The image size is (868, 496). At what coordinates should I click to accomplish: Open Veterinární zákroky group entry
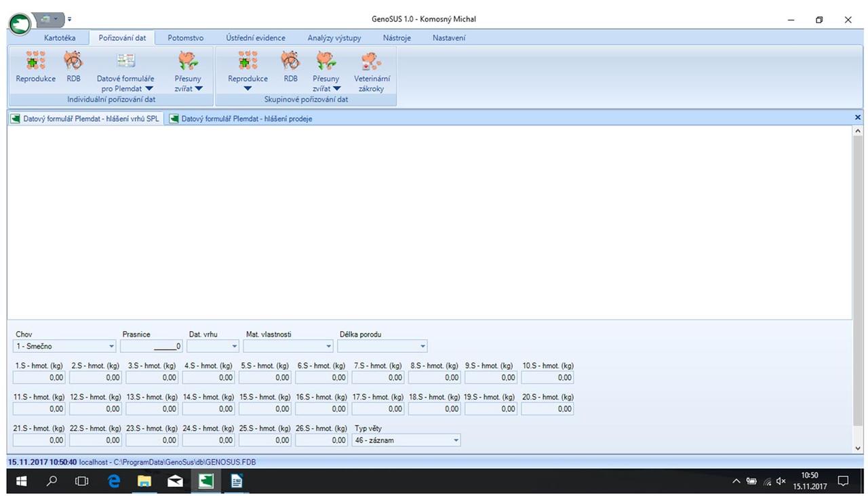pyautogui.click(x=372, y=73)
